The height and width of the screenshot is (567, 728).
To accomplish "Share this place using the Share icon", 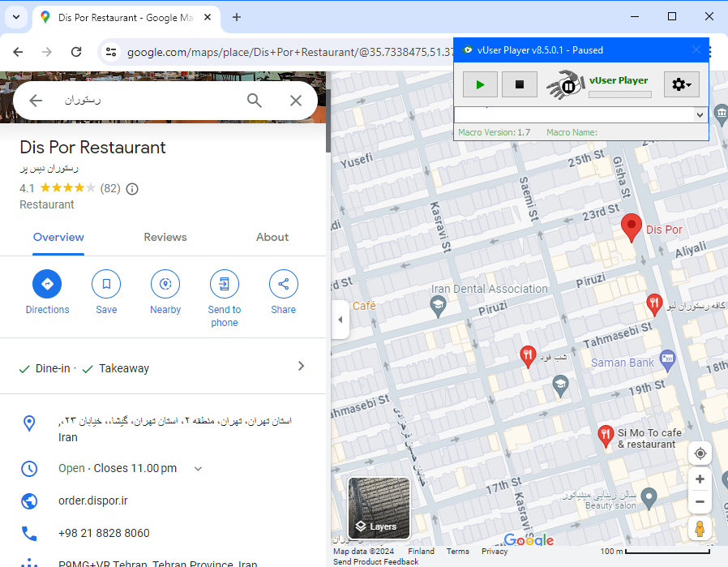I will click(283, 284).
